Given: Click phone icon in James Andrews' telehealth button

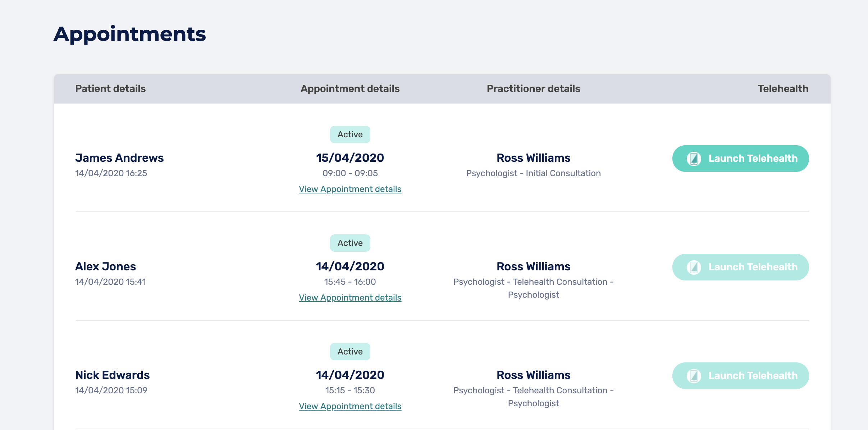Looking at the screenshot, I should [694, 159].
